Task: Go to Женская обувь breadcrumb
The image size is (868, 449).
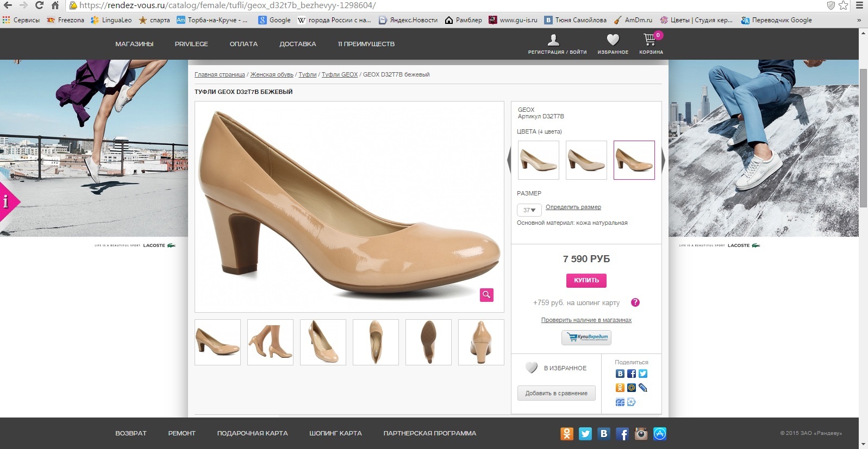Action: click(x=272, y=74)
